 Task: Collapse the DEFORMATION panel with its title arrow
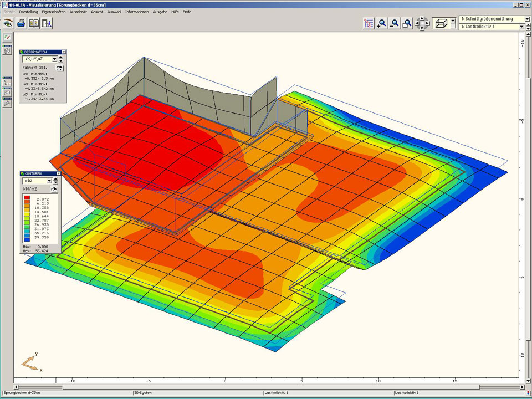pos(64,52)
